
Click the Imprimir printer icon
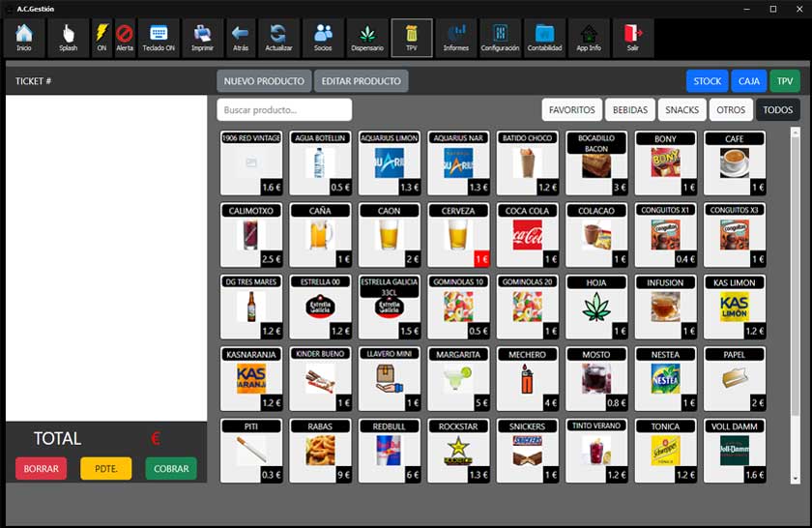tap(203, 38)
